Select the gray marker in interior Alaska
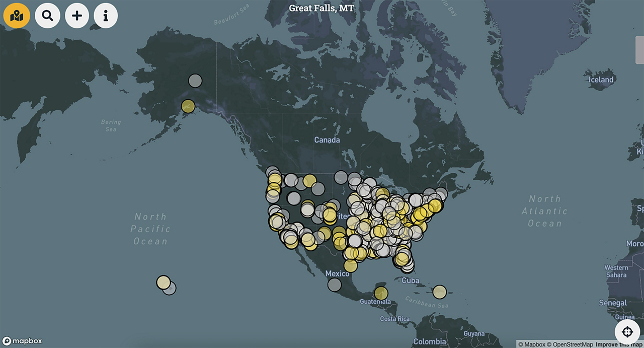 (x=195, y=81)
